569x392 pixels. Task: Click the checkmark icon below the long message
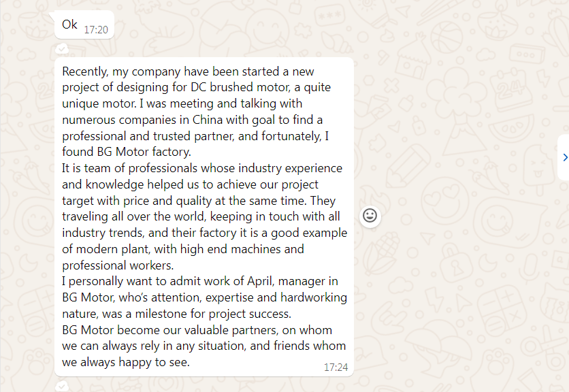pos(61,386)
